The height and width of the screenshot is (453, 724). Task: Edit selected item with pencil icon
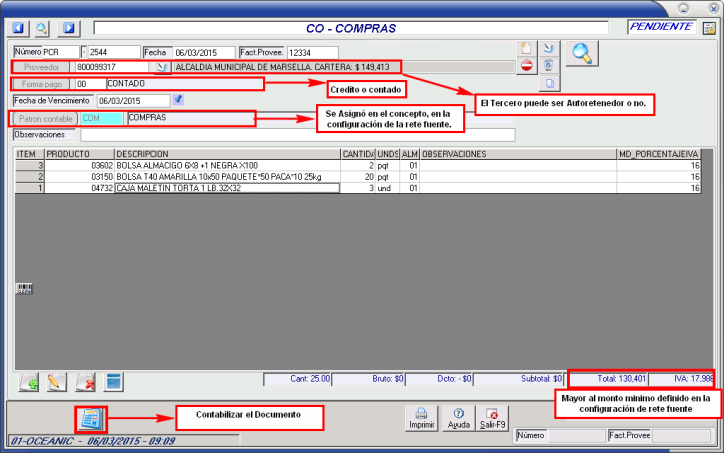point(57,382)
